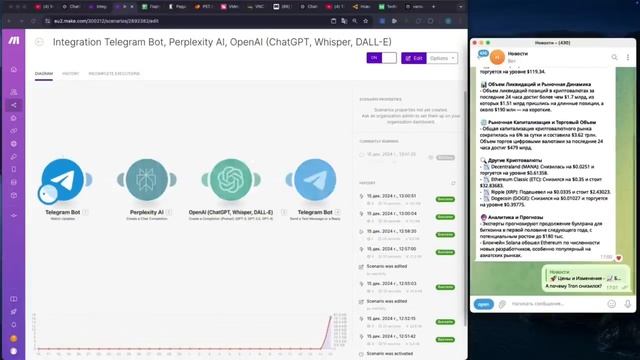Click the Telegram unread back badge
Screen dimensions: 640x360
[x=483, y=53]
